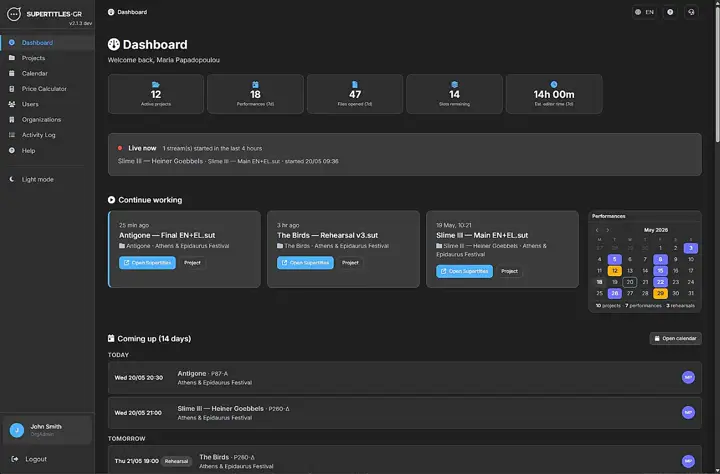720x474 pixels.
Task: Open Supertitles for Slime III Main EN+EL.sut
Action: [x=464, y=271]
